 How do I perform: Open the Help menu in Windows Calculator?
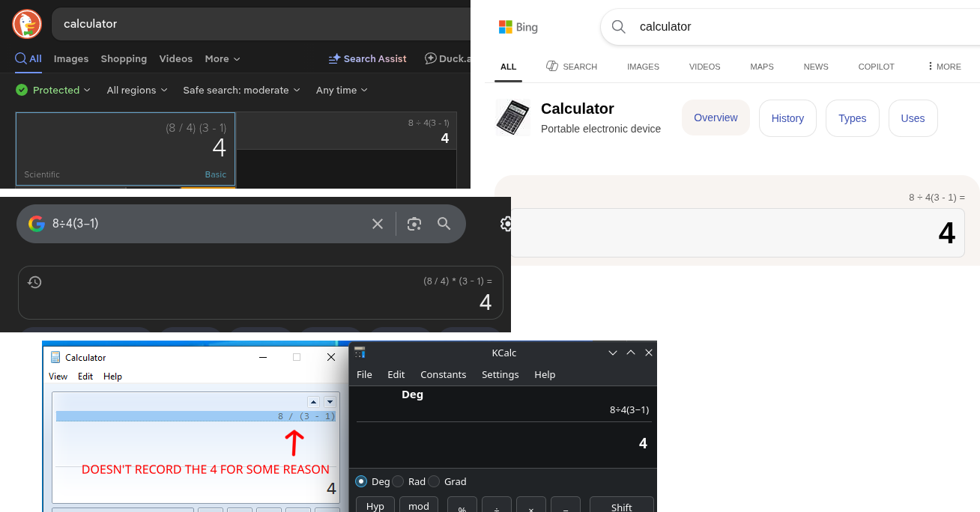coord(112,377)
